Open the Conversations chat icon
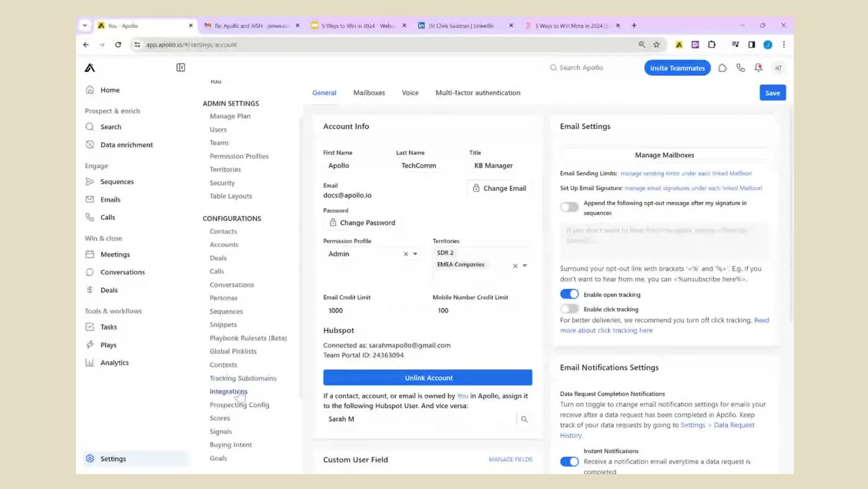Viewport: 868px width, 489px height. coord(90,272)
